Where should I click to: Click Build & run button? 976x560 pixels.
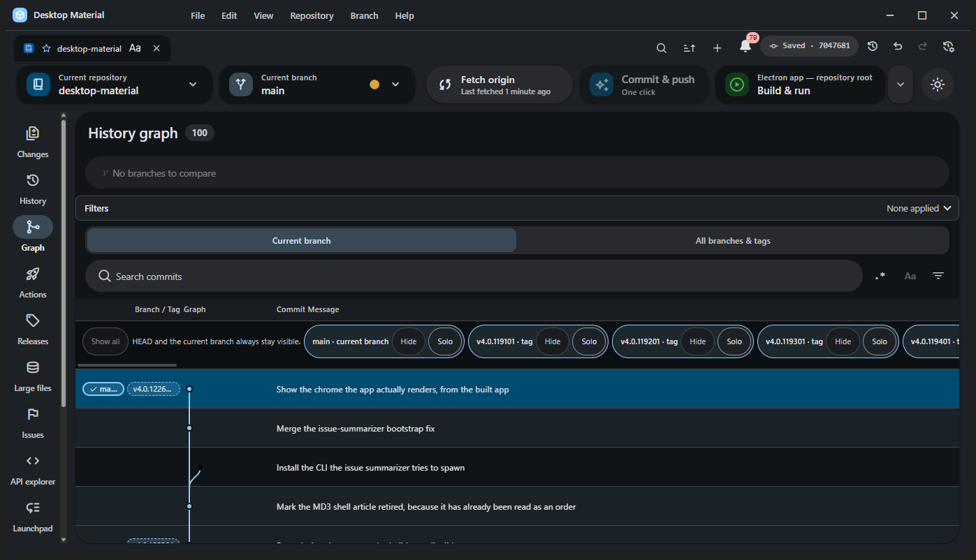801,84
